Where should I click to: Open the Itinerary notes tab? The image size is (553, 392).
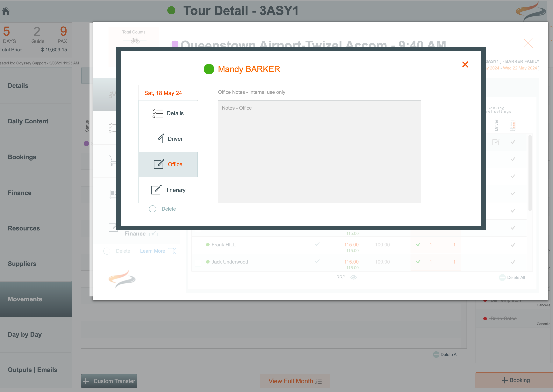coord(168,190)
